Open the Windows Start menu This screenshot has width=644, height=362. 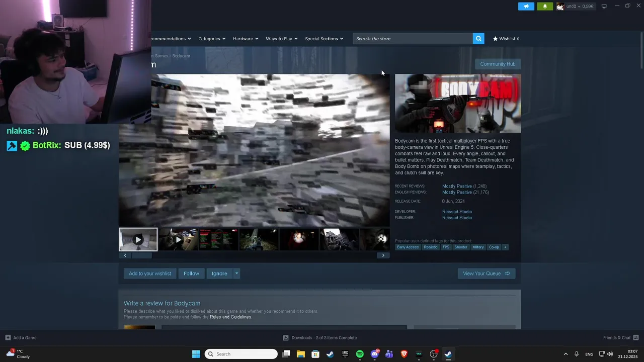196,354
